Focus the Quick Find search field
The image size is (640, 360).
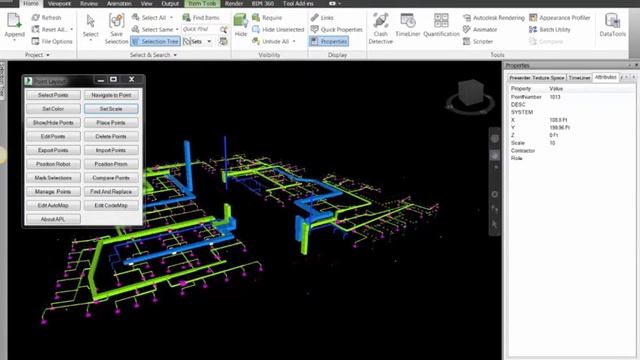coord(200,29)
